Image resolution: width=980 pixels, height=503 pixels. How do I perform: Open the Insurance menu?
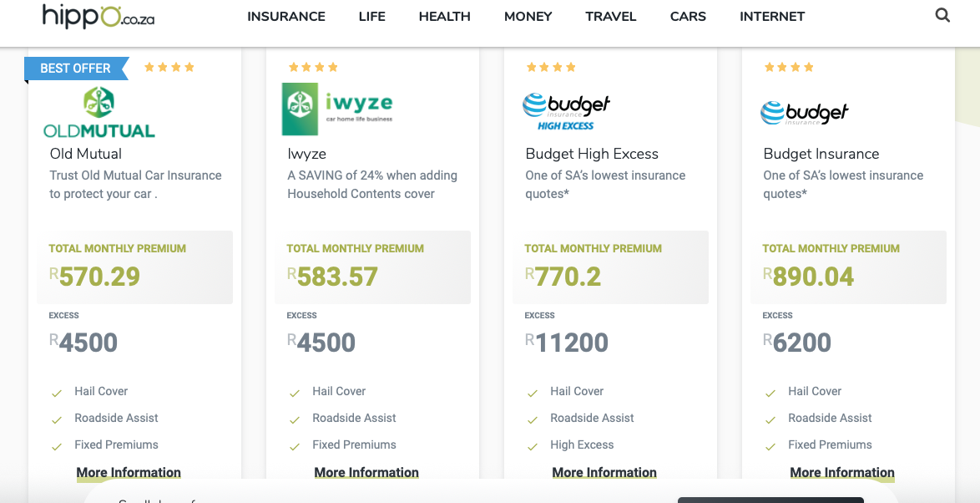click(286, 17)
